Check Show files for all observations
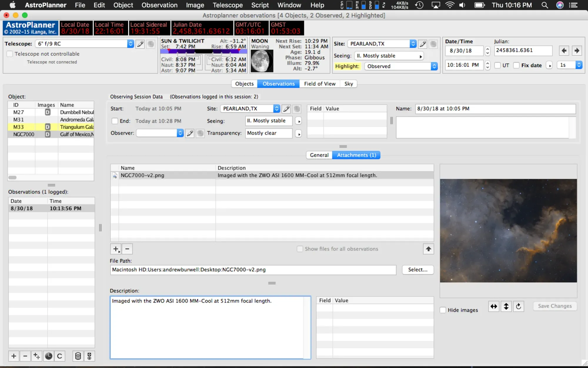588x368 pixels. pyautogui.click(x=300, y=249)
